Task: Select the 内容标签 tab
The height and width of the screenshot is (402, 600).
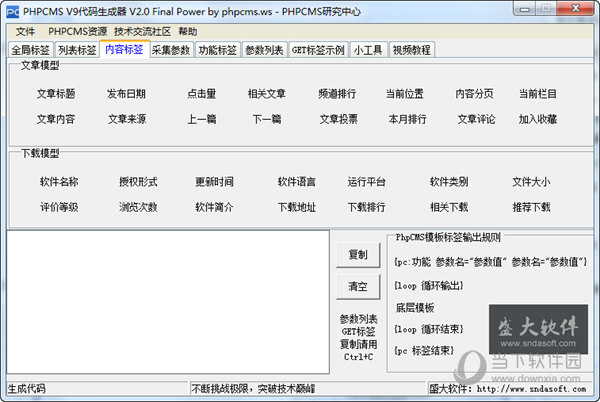Action: tap(124, 49)
